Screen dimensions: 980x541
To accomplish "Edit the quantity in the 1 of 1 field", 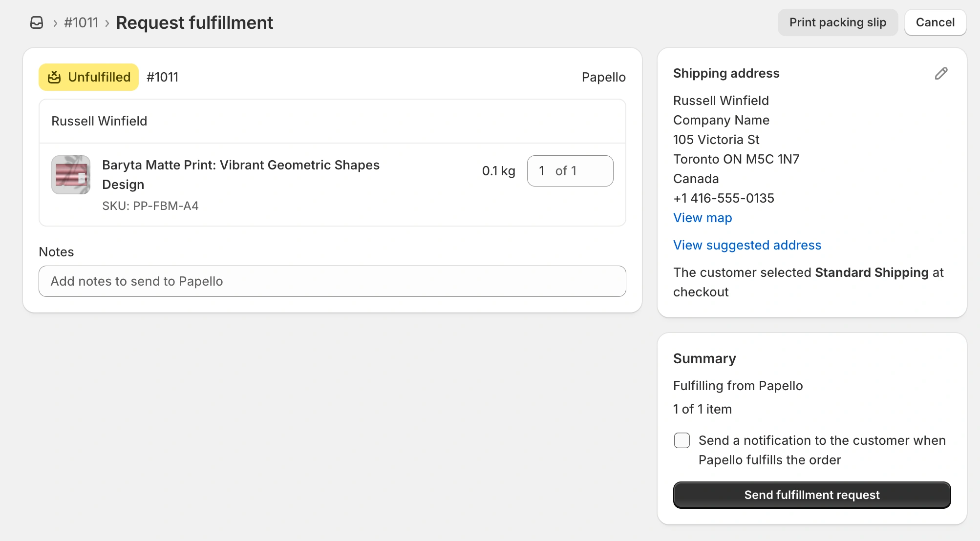I will tap(542, 171).
